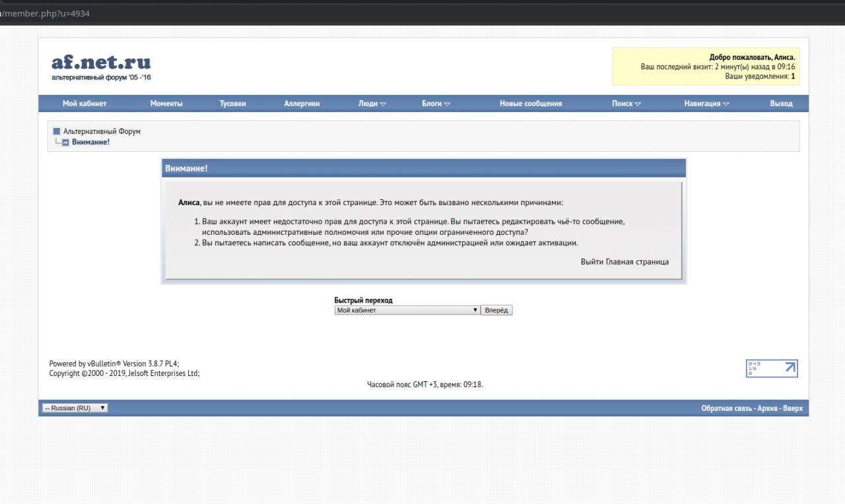Screen dimensions: 845x504
Task: Expand the Люди dropdown menu
Action: pos(372,104)
